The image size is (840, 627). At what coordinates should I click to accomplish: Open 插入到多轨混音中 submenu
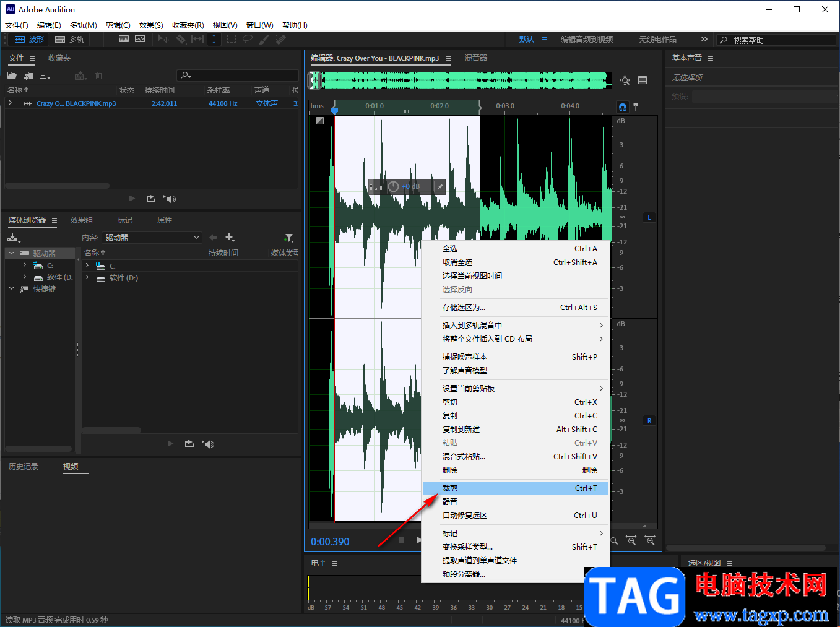[516, 326]
